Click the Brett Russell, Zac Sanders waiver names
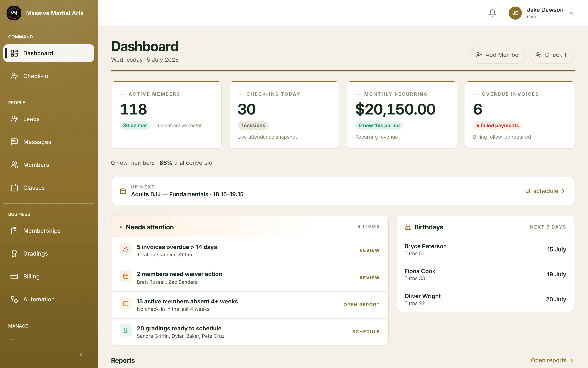 (167, 282)
